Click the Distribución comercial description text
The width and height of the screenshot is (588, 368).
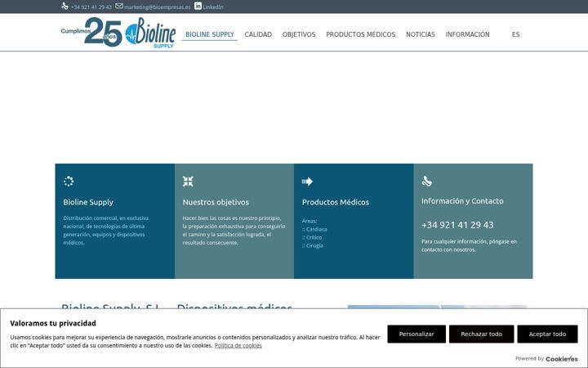pos(105,230)
